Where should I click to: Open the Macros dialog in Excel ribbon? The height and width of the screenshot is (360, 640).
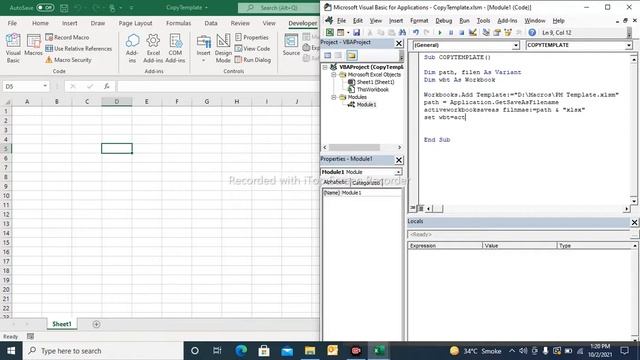point(33,45)
